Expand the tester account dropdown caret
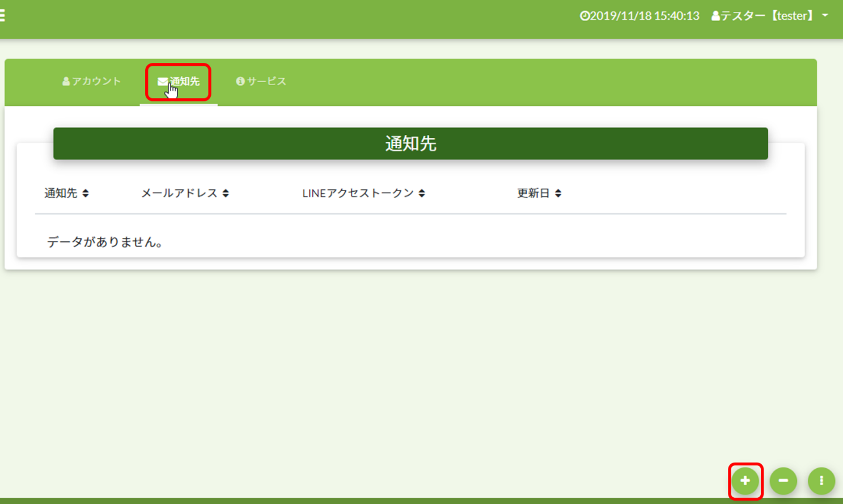Image resolution: width=843 pixels, height=504 pixels. click(x=824, y=16)
